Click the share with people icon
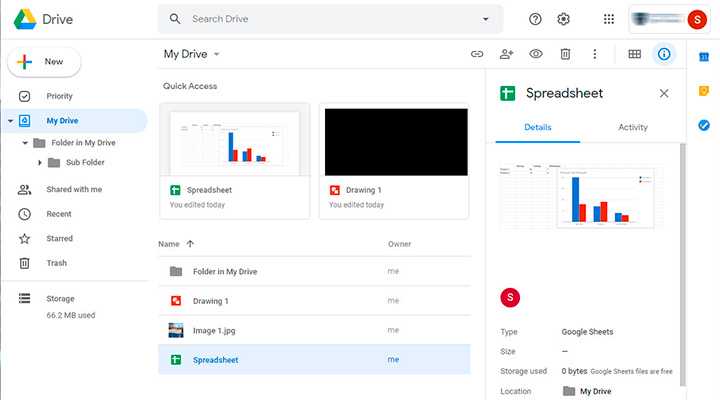The width and height of the screenshot is (720, 400). tap(506, 54)
